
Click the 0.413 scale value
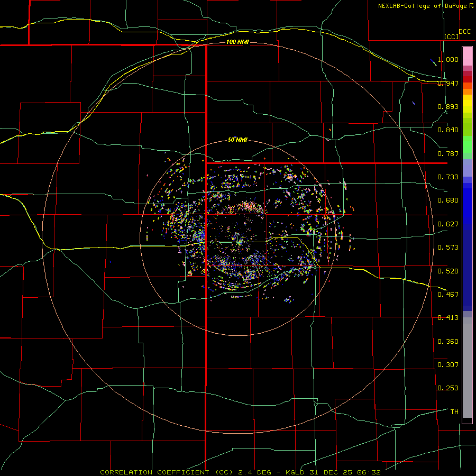pyautogui.click(x=448, y=318)
